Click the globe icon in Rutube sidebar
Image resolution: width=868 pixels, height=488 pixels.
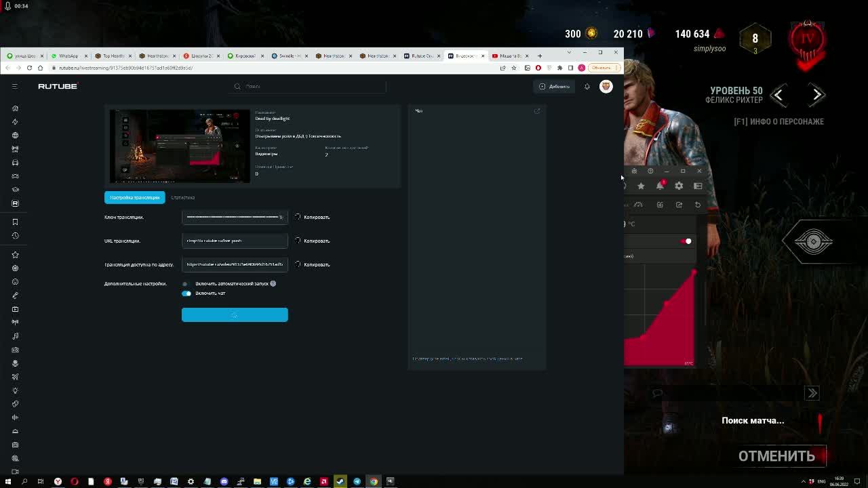pos(15,136)
